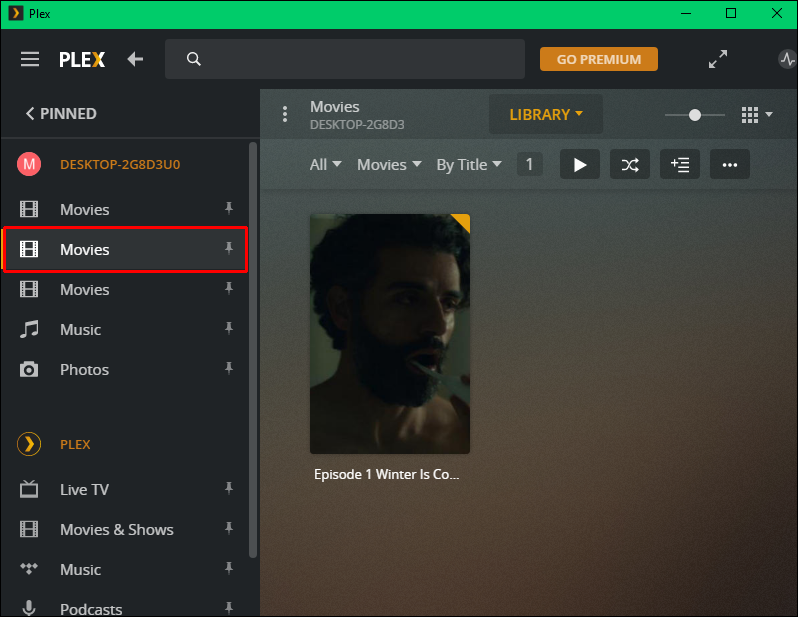Expand the LIBRARY dropdown
The image size is (798, 617).
(x=545, y=115)
